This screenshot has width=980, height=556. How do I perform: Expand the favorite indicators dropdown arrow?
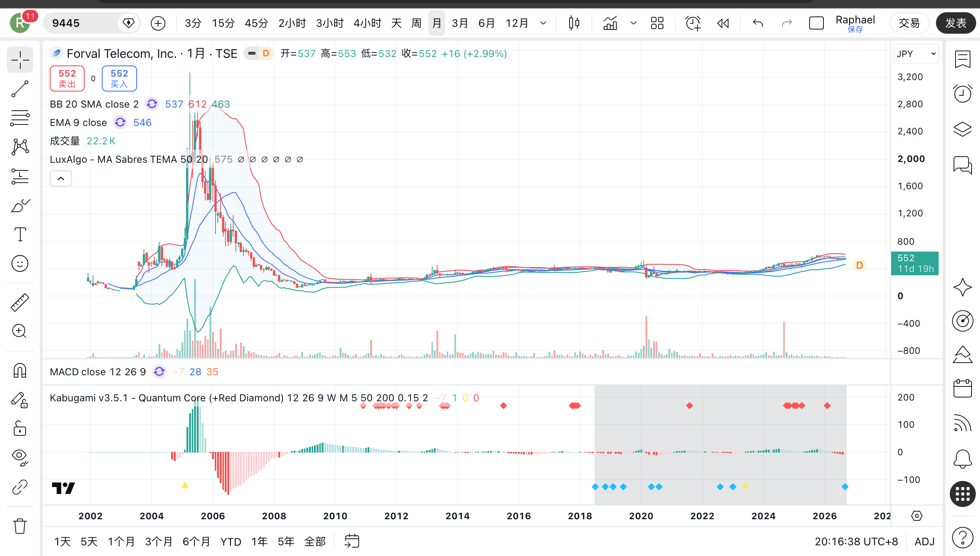coord(634,23)
